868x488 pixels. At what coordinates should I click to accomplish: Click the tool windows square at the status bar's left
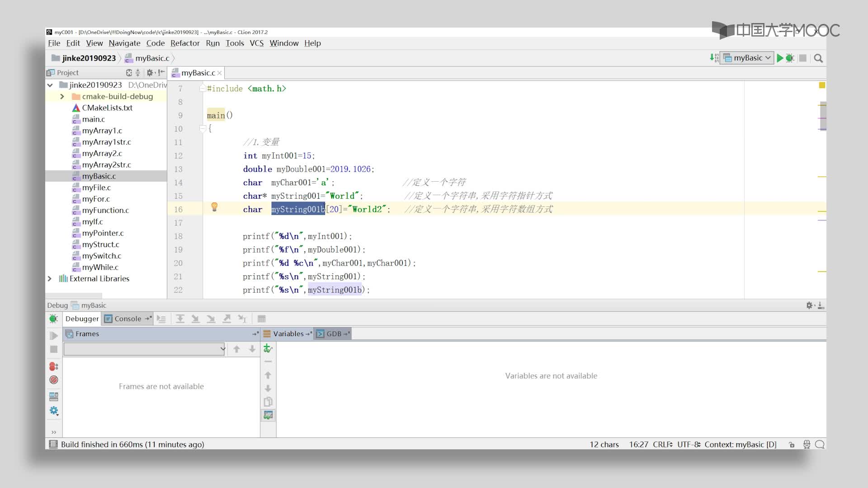(53, 445)
